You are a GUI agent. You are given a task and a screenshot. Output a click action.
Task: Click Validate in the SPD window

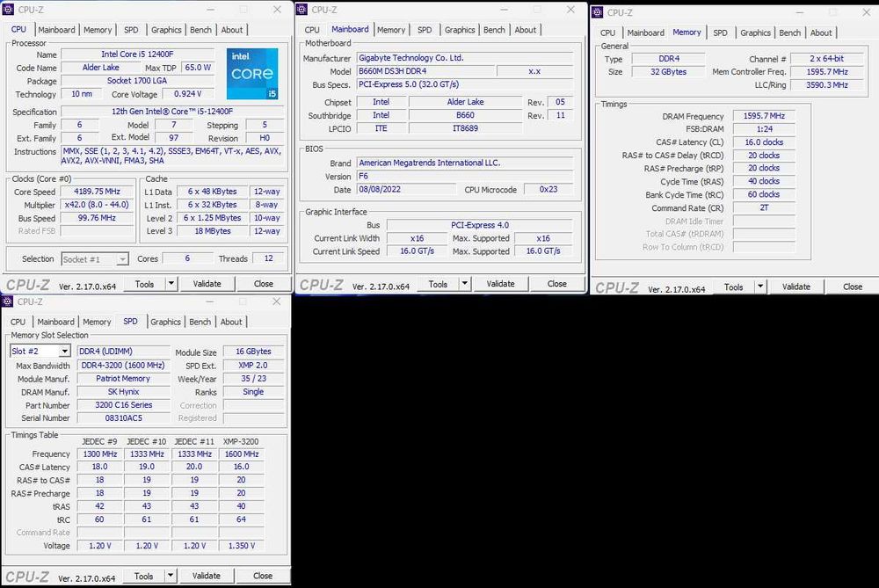207,576
